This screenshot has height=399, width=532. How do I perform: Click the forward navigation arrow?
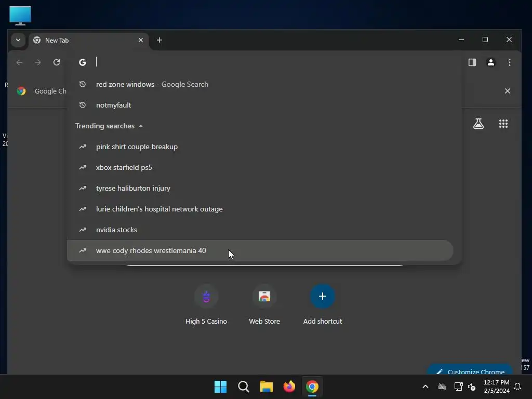38,62
